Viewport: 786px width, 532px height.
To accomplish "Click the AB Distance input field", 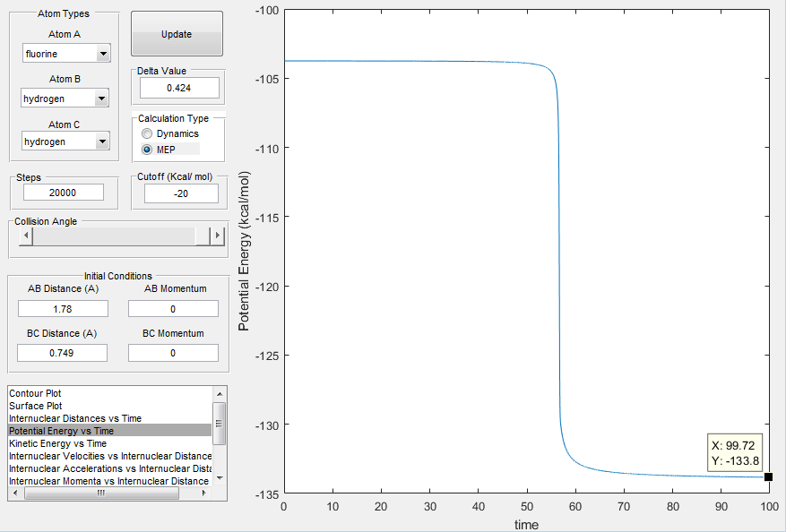I will point(63,309).
